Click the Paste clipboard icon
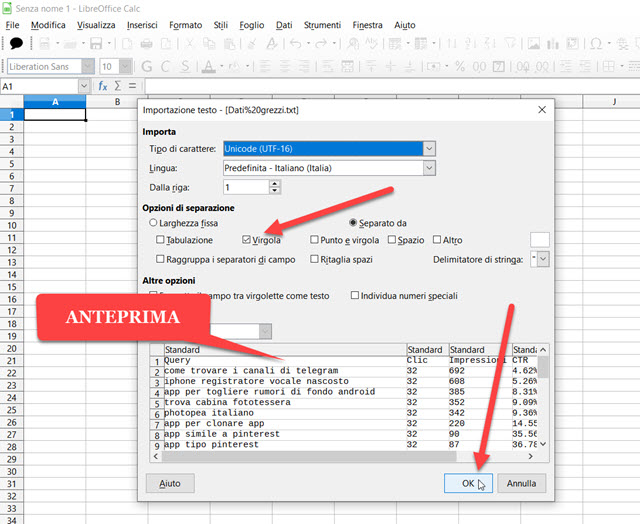The image size is (640, 524). pos(230,43)
